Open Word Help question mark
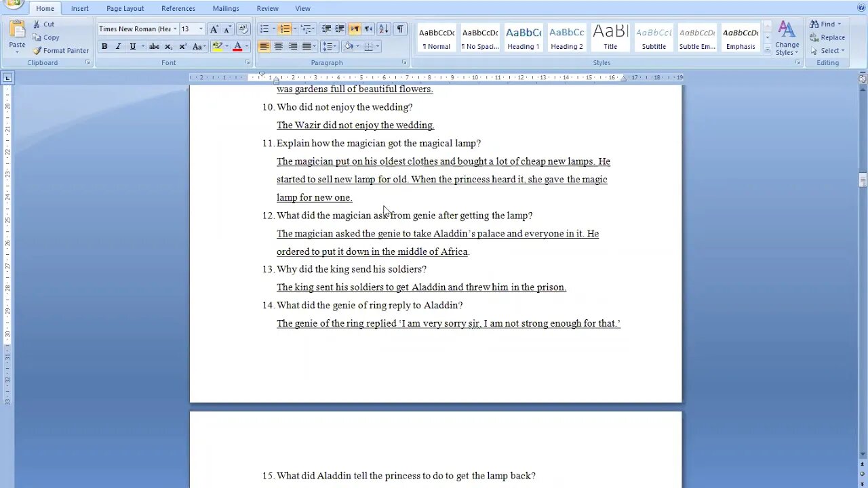 coord(860,7)
